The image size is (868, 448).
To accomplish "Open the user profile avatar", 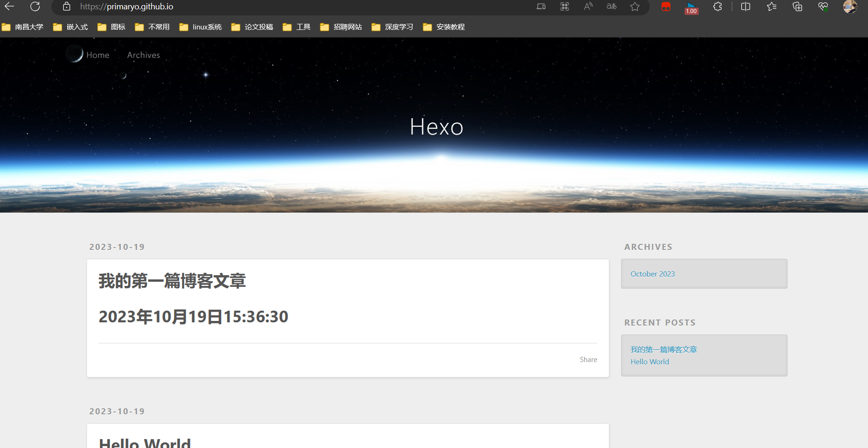I will click(x=850, y=7).
